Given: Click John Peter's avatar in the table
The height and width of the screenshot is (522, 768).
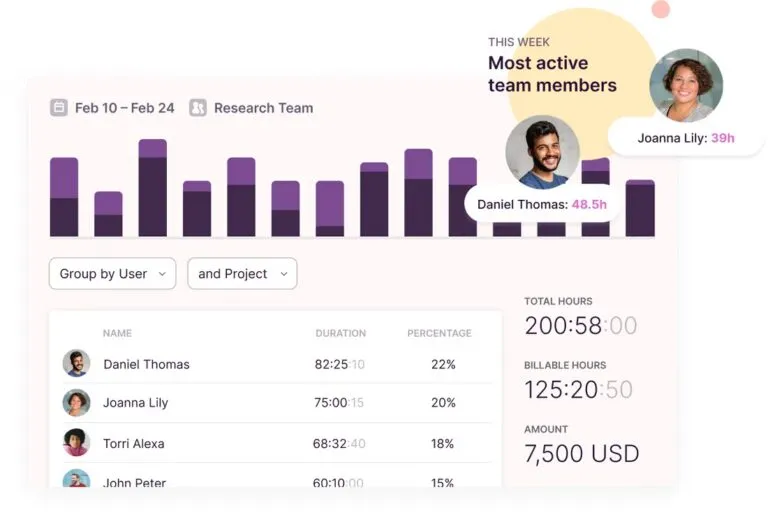Looking at the screenshot, I should (76, 480).
